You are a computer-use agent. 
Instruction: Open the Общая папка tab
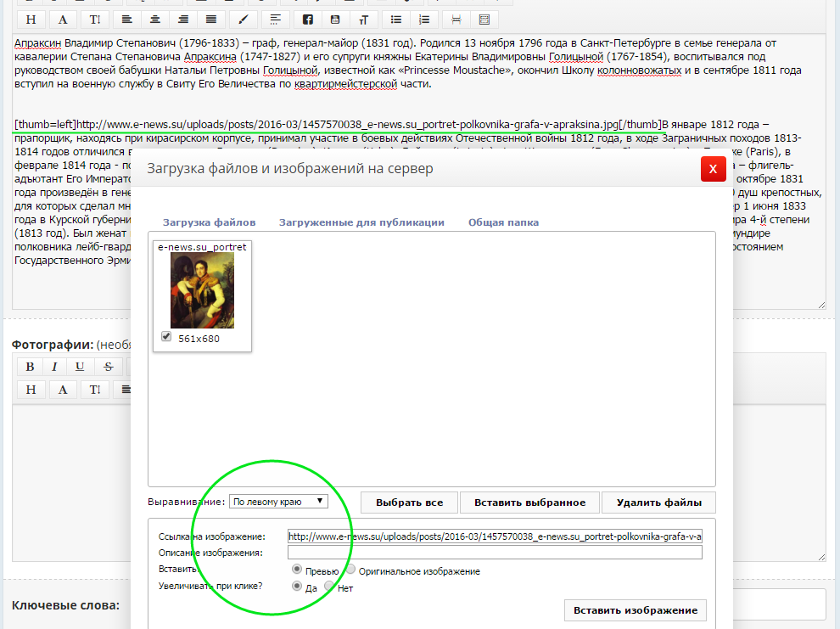tap(503, 222)
